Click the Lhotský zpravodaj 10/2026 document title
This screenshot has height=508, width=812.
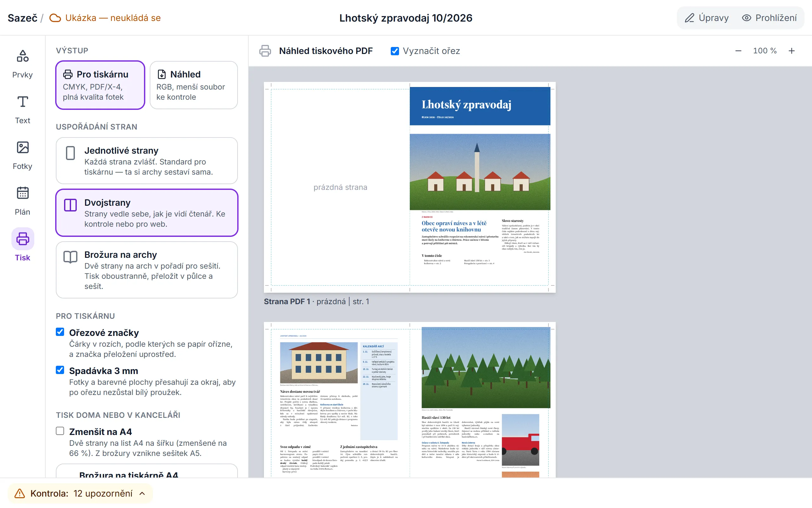(x=406, y=18)
